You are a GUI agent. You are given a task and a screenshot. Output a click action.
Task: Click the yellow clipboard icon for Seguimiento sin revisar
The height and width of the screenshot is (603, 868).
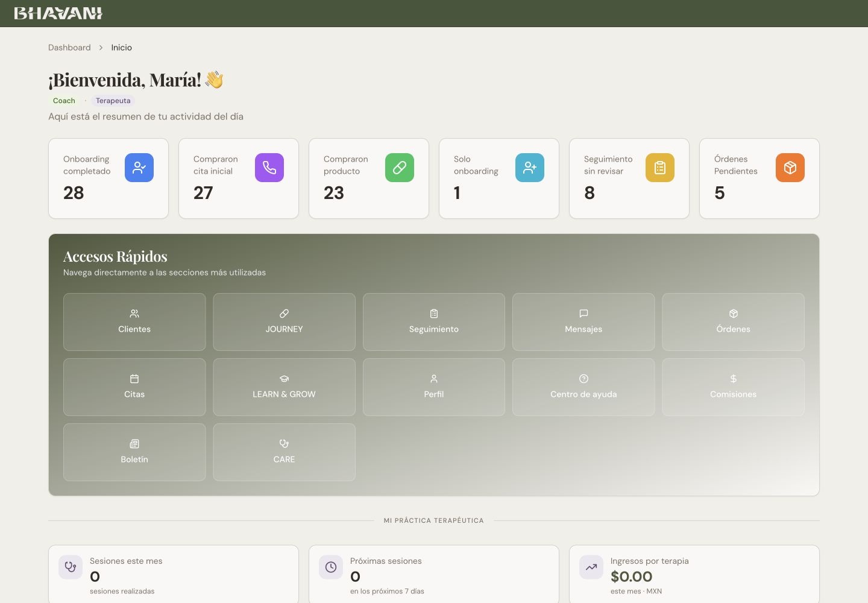pyautogui.click(x=660, y=168)
